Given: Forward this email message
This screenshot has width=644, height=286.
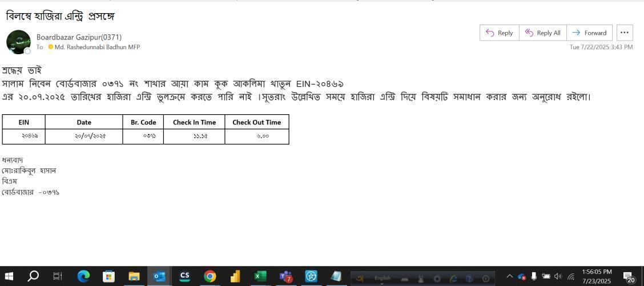Looking at the screenshot, I should [589, 33].
